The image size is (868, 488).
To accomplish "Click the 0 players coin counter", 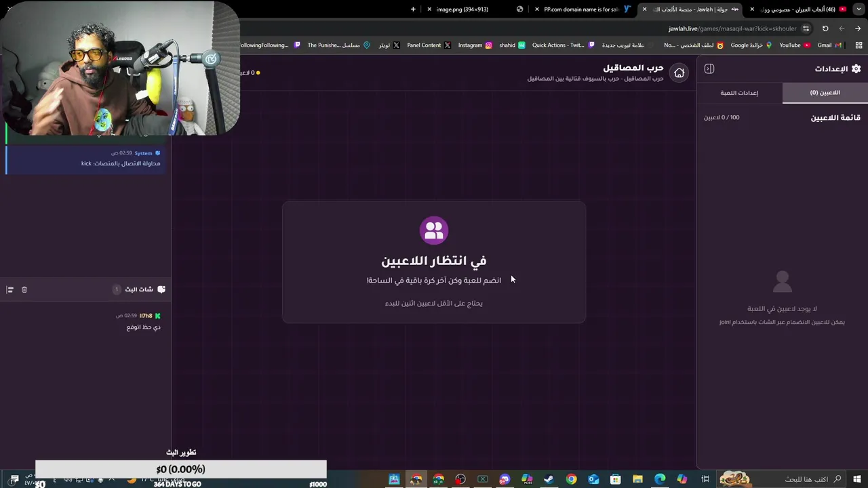I will pos(250,73).
